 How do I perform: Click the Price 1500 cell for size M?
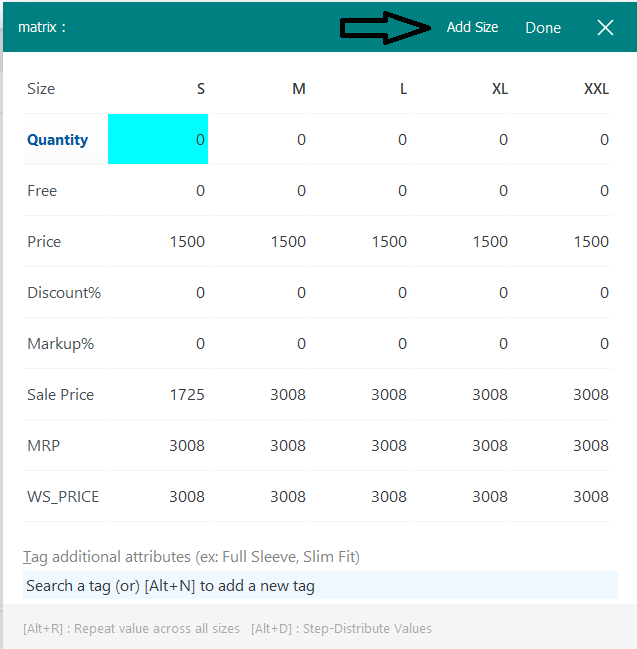[259, 241]
